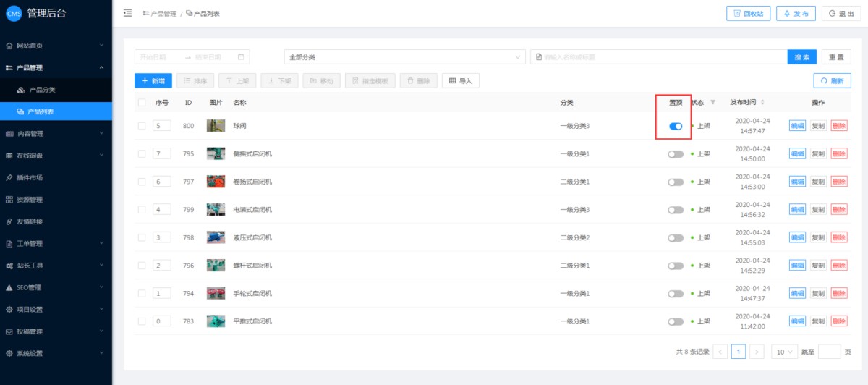The width and height of the screenshot is (868, 385).
Task: Enable pin-to-top switch for 侧摆式启闭机
Action: [676, 154]
